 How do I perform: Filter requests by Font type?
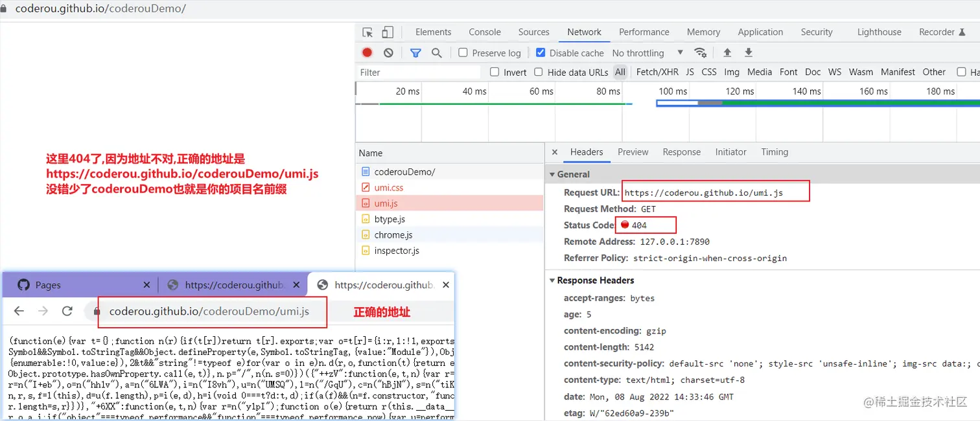click(789, 72)
